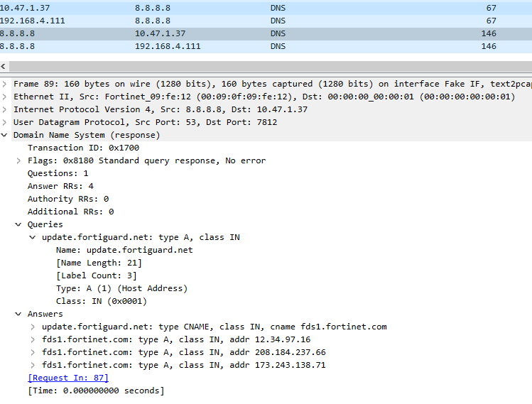This screenshot has height=404, width=532.
Task: Select the Answer RRs: 4 field
Action: [x=61, y=186]
